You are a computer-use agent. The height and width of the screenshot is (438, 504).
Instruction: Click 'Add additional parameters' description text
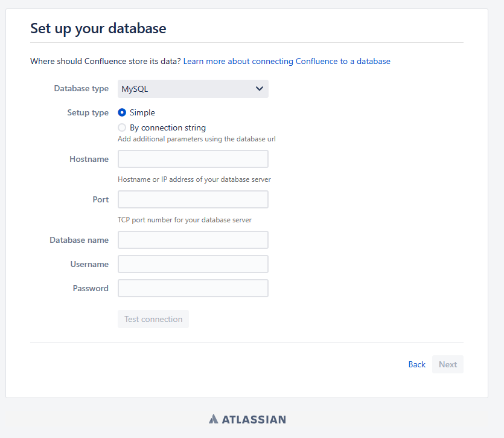coord(197,139)
